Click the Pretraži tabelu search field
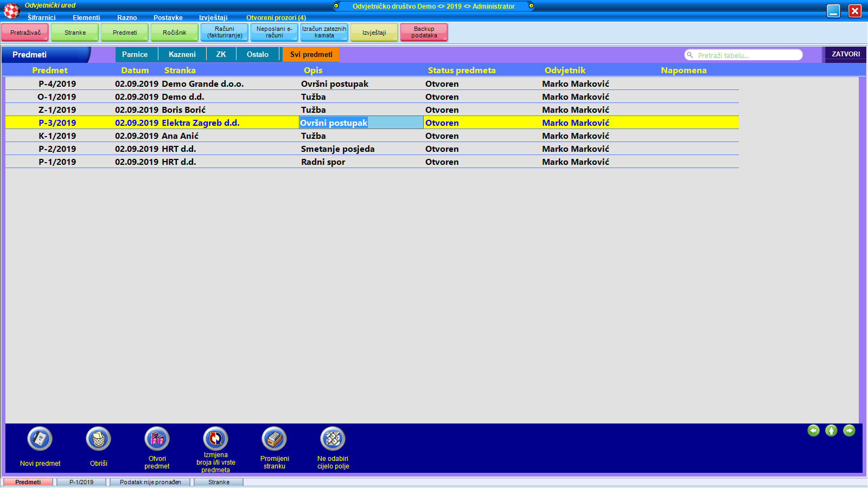Image resolution: width=868 pixels, height=488 pixels. 746,55
